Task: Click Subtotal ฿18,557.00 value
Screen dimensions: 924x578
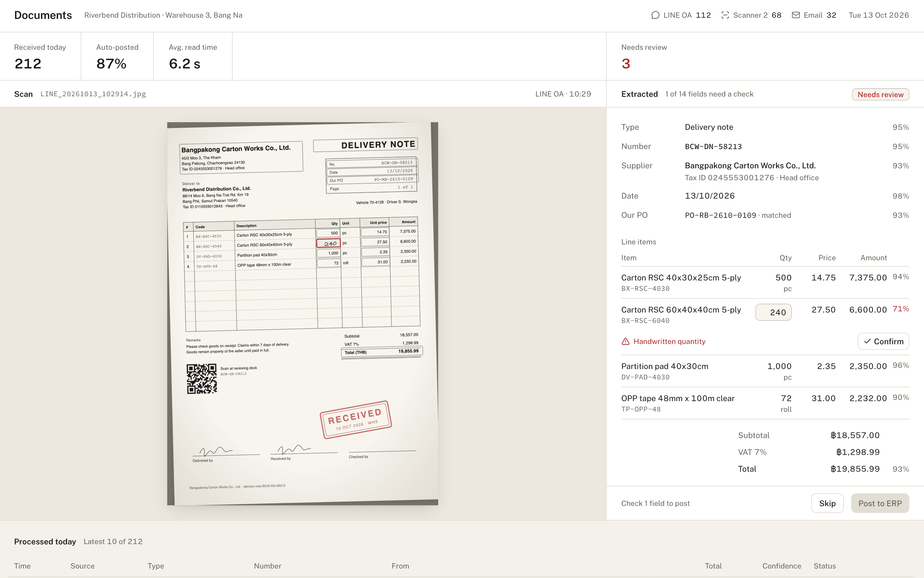Action: coord(855,435)
